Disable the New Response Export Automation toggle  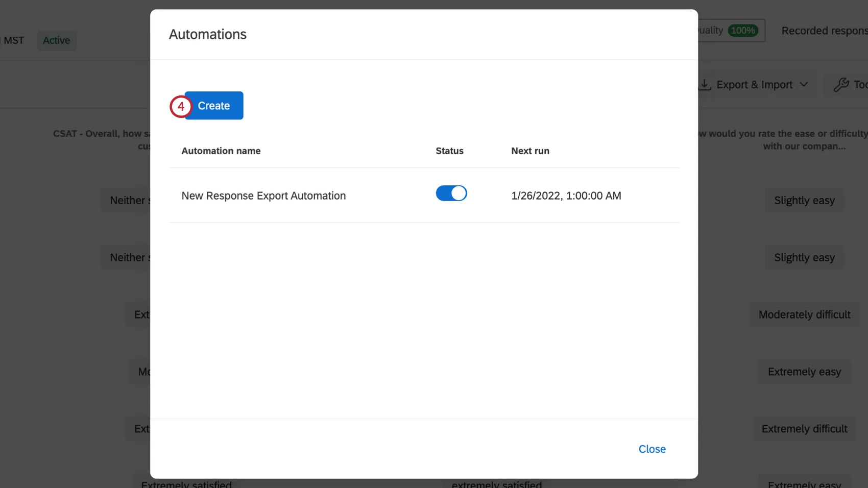coord(451,193)
